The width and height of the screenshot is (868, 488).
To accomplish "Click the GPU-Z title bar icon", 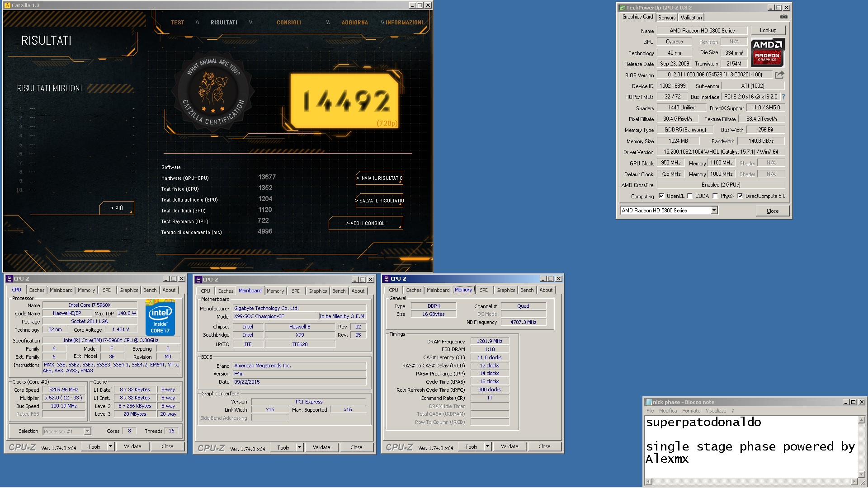I will 622,8.
